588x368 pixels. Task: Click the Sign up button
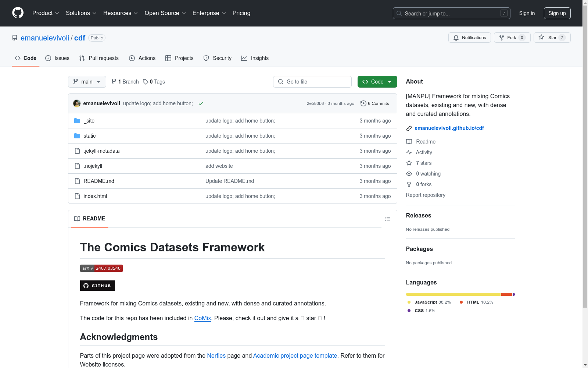click(x=557, y=13)
